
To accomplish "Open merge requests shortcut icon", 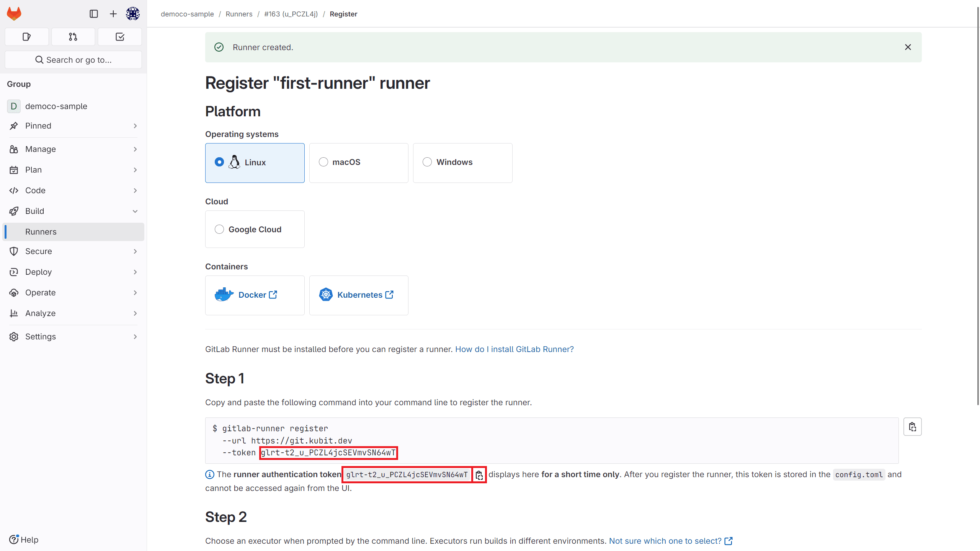I will (x=73, y=37).
